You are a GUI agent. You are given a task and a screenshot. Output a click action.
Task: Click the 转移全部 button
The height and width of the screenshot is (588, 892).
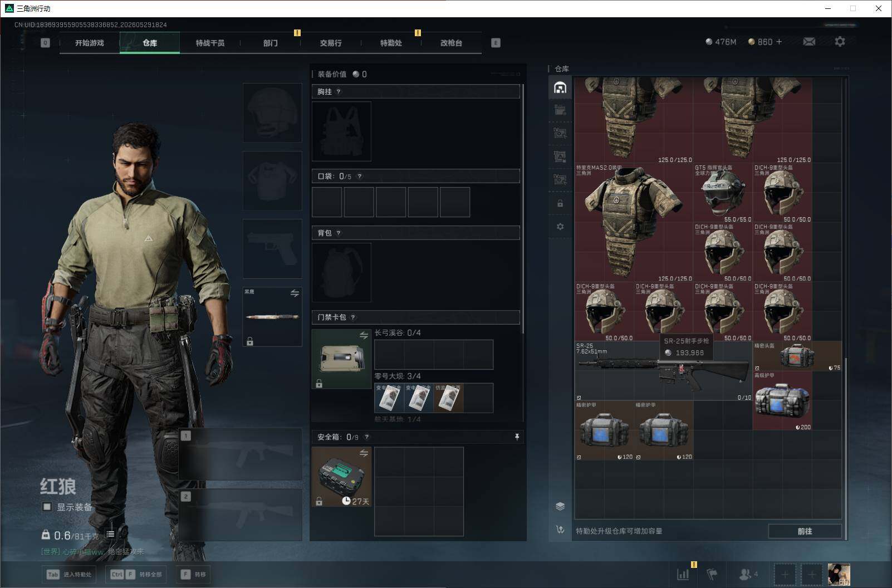tap(136, 574)
